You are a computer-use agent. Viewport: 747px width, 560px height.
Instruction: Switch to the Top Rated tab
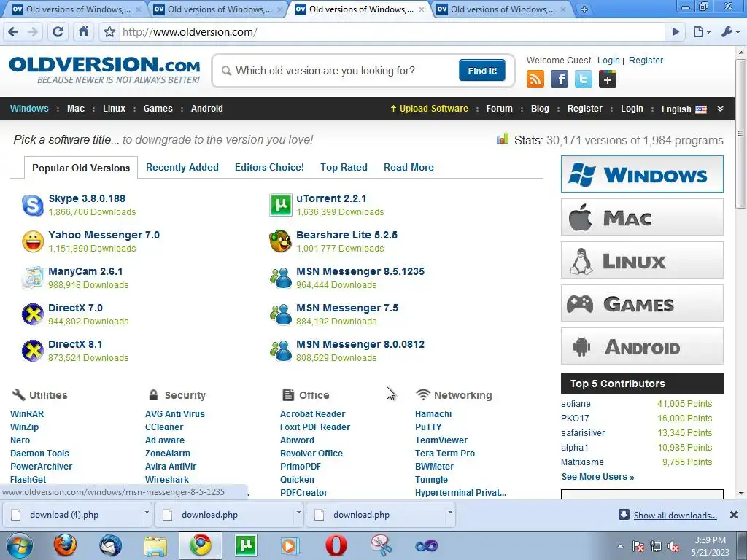click(x=344, y=167)
